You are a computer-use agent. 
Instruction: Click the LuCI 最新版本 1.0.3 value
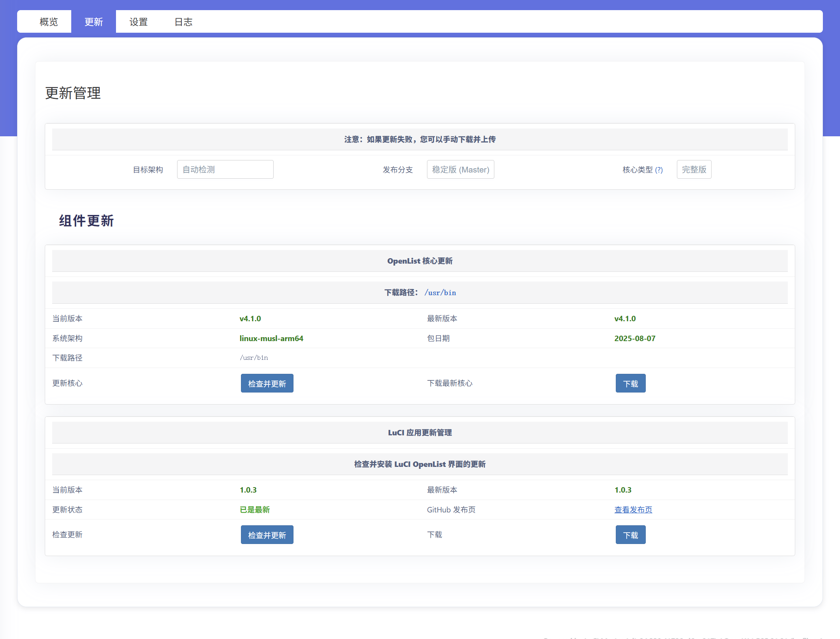click(x=623, y=490)
